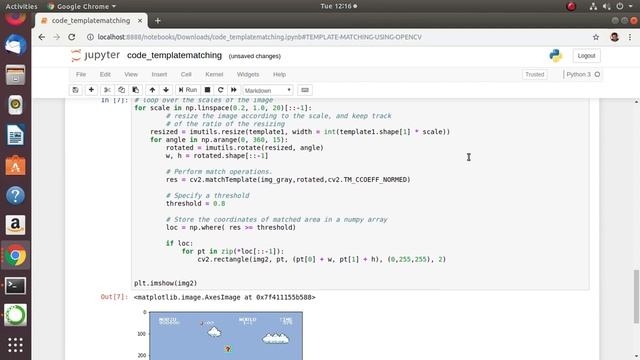The height and width of the screenshot is (360, 640).
Task: Click the Logout button
Action: click(x=587, y=56)
